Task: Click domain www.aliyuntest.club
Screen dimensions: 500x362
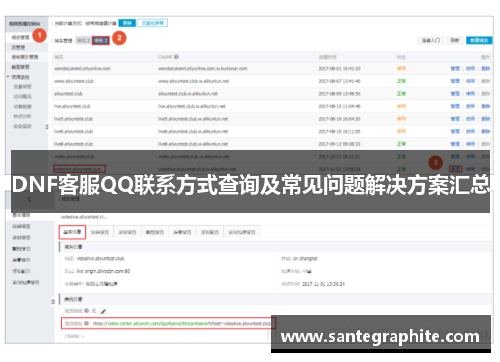Action: (x=74, y=81)
